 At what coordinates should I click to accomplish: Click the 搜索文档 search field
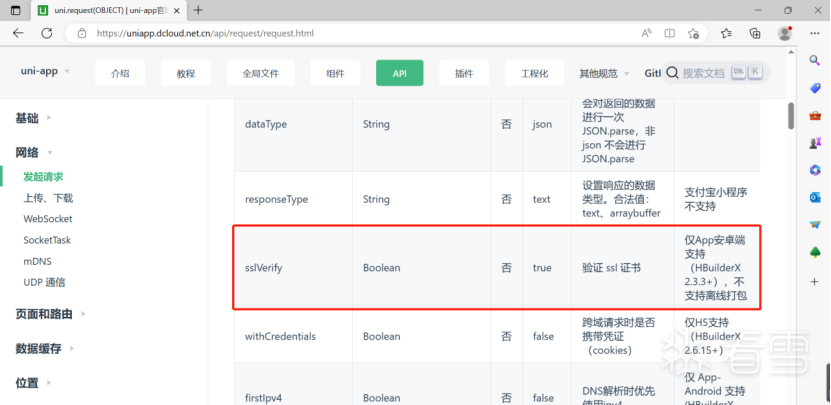click(x=715, y=73)
